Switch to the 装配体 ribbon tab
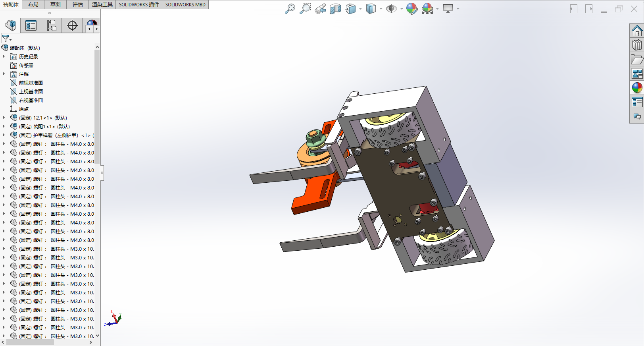The width and height of the screenshot is (644, 346). tap(11, 4)
